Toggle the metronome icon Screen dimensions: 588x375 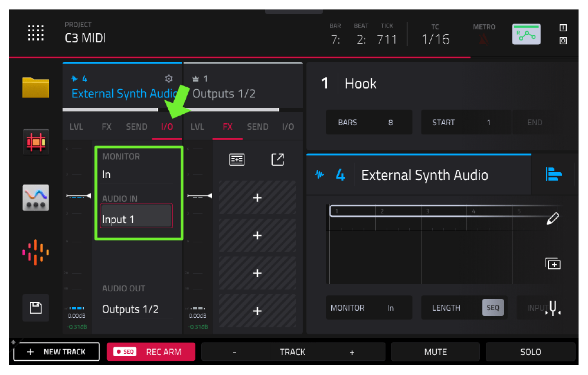(484, 39)
